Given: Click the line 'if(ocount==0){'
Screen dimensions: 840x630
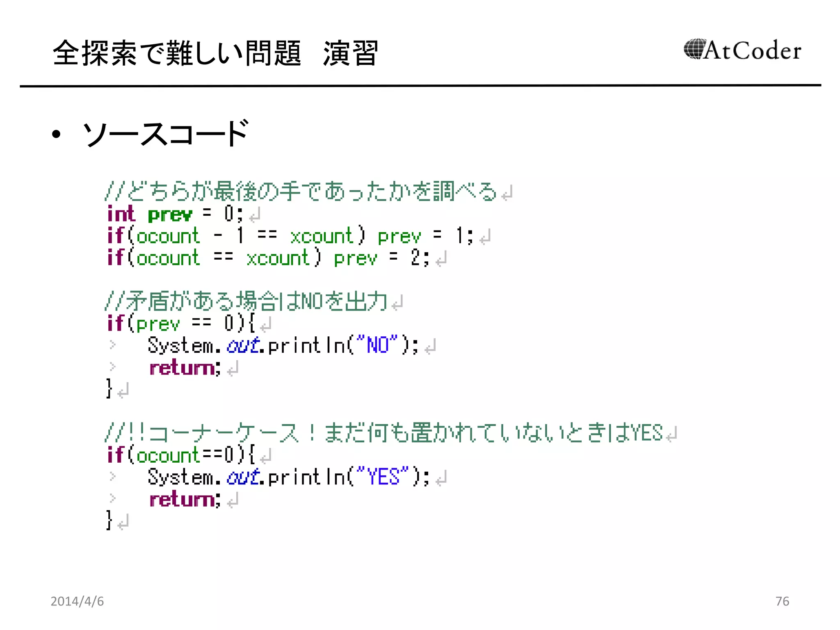Looking at the screenshot, I should pyautogui.click(x=180, y=455).
